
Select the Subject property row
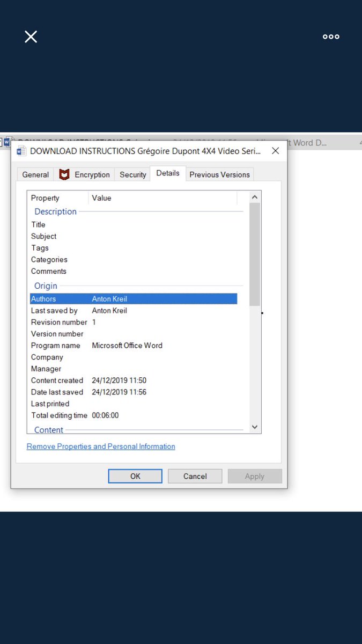click(134, 236)
